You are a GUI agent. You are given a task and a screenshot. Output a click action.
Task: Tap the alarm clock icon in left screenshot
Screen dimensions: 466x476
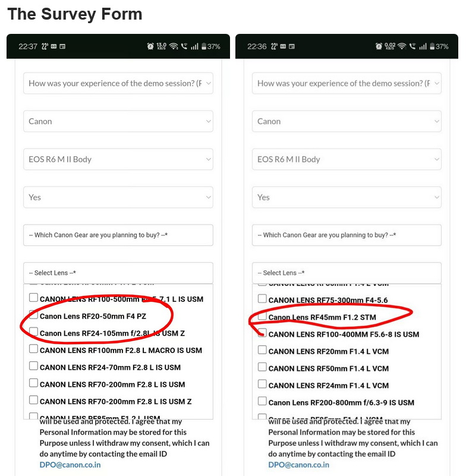pos(151,46)
